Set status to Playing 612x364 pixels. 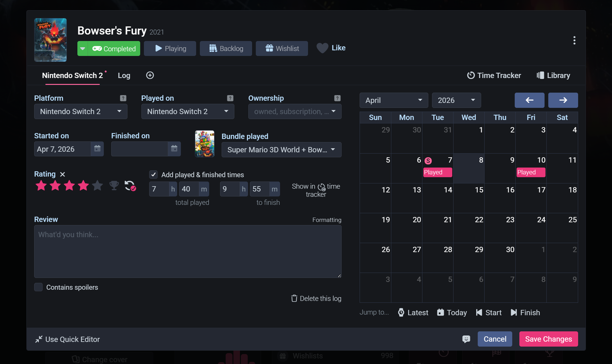pos(170,48)
